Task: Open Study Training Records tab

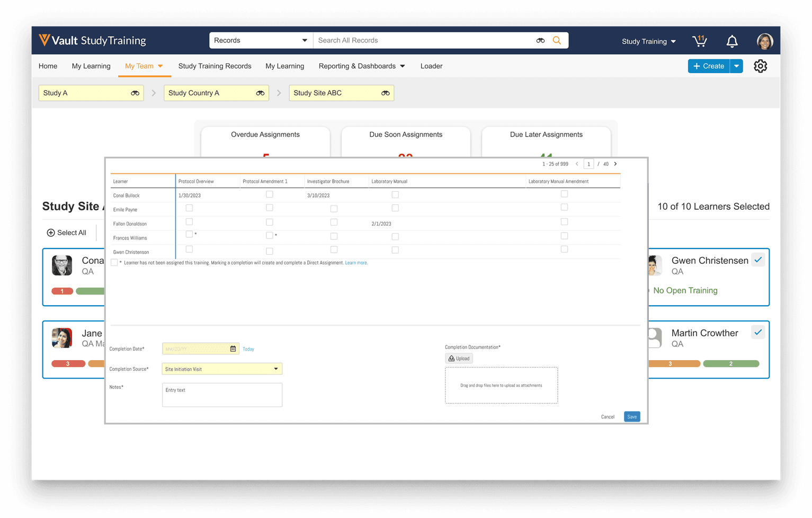Action: tap(215, 66)
